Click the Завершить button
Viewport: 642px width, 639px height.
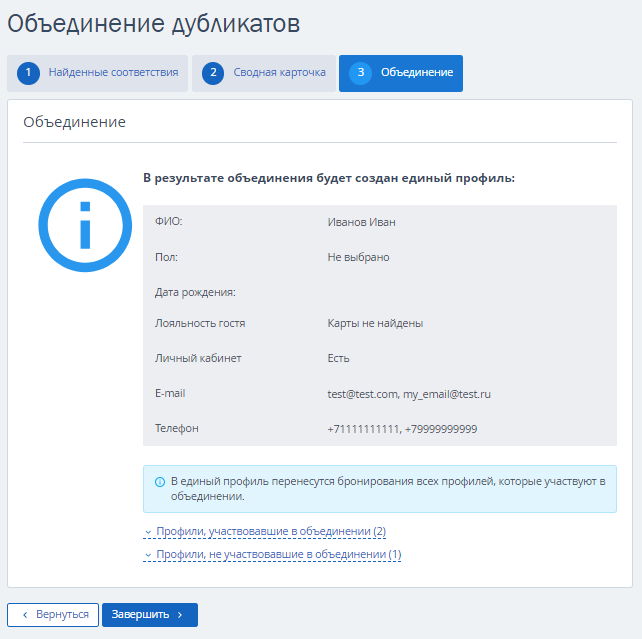pos(150,614)
